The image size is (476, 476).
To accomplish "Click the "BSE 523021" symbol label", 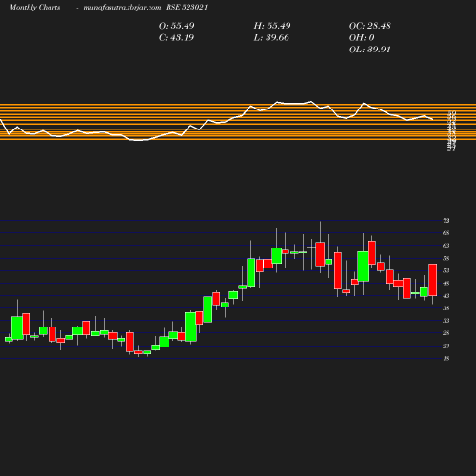I will click(x=187, y=7).
